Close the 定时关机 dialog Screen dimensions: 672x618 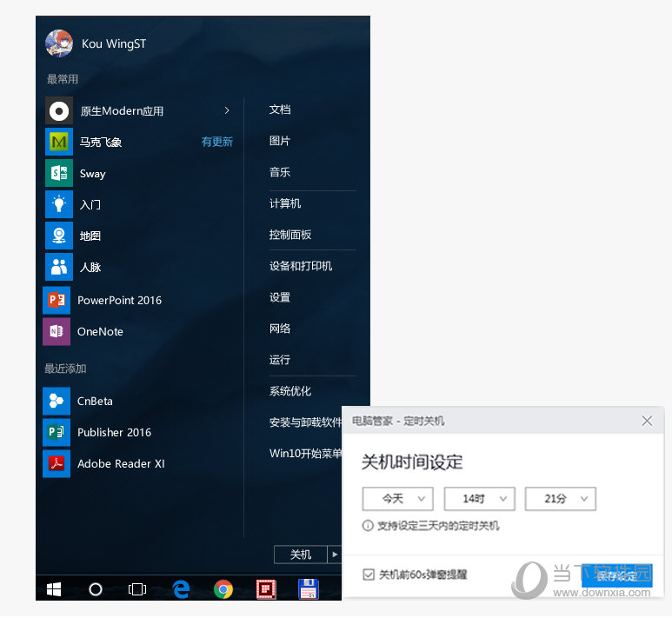[x=647, y=421]
